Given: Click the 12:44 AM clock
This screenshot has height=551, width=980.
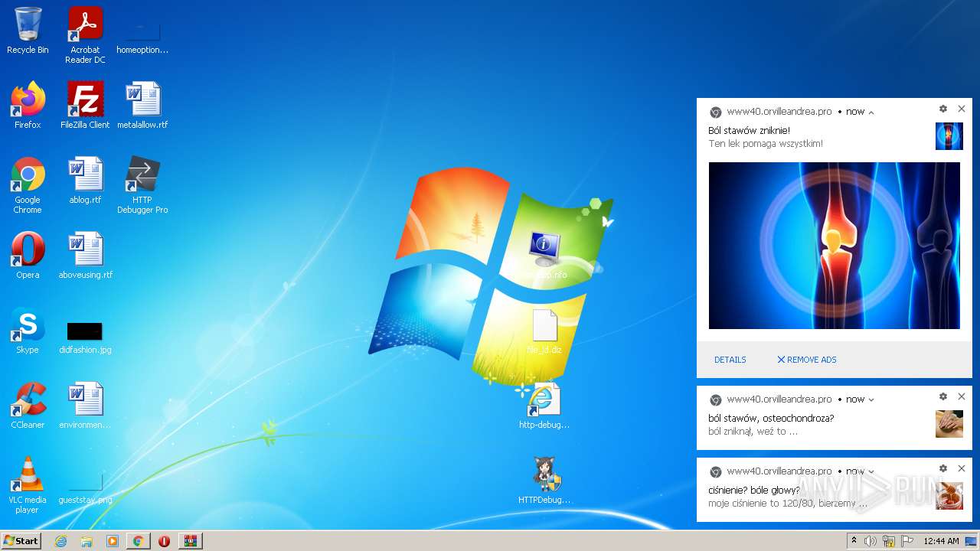Looking at the screenshot, I should point(941,541).
